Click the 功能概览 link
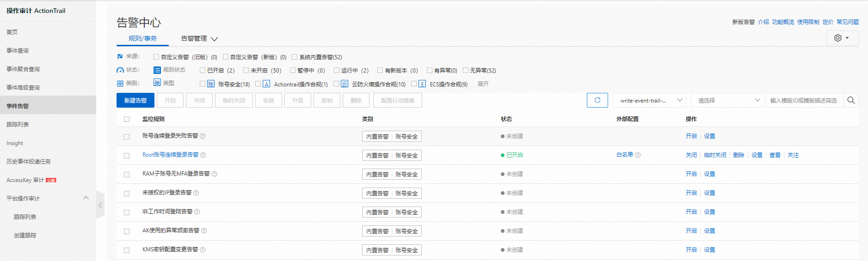The image size is (868, 261). coord(783,22)
